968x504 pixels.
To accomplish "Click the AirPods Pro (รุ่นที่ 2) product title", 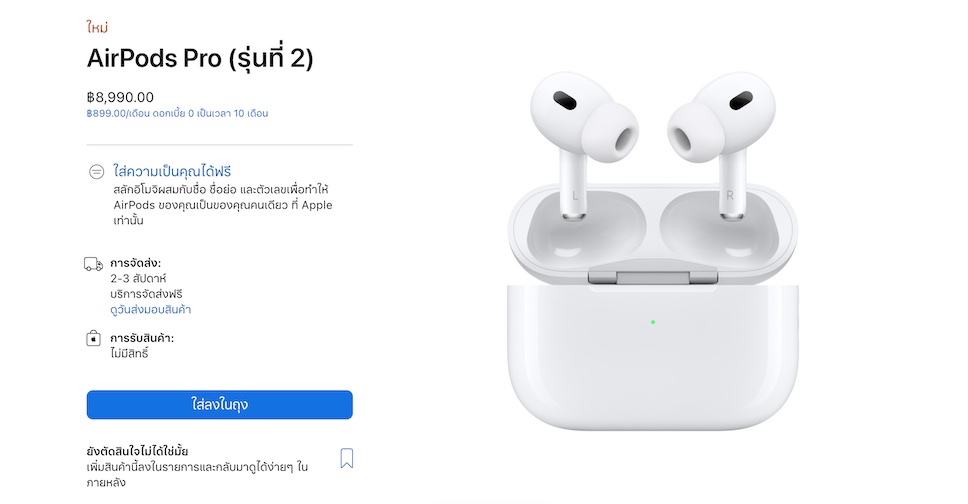I will [200, 59].
